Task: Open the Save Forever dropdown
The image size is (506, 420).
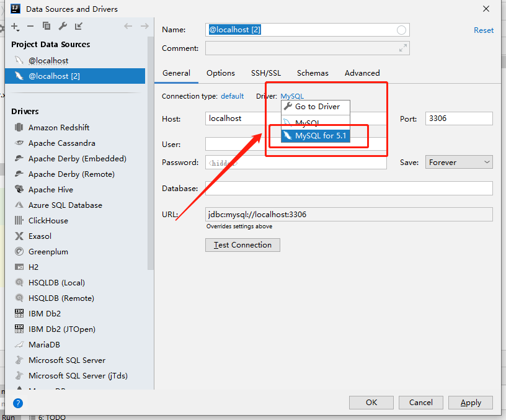Action: [459, 162]
